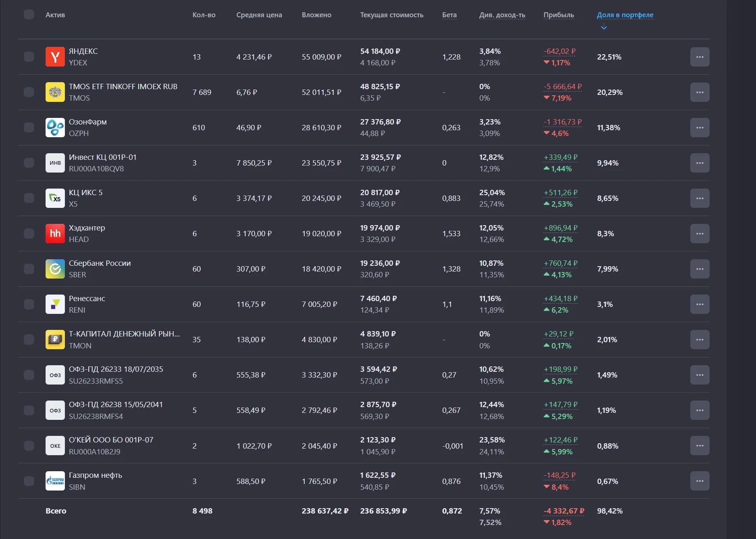Open the ellipsis menu for ОФЗ-ПД 26233
756x539 pixels.
click(x=700, y=375)
